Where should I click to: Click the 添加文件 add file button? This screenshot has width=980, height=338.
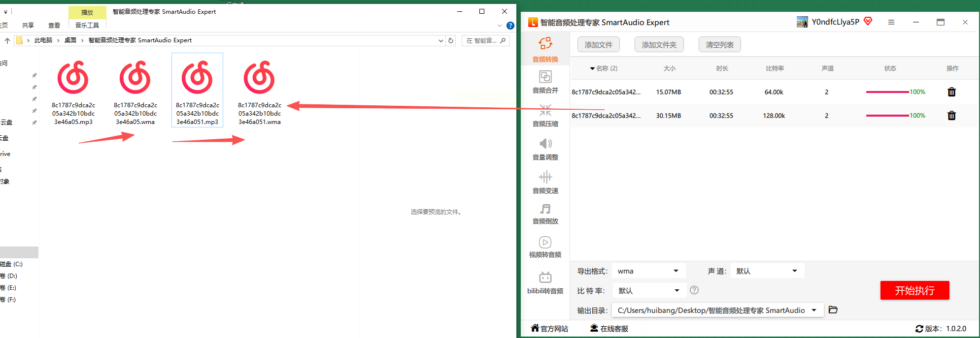(x=599, y=45)
